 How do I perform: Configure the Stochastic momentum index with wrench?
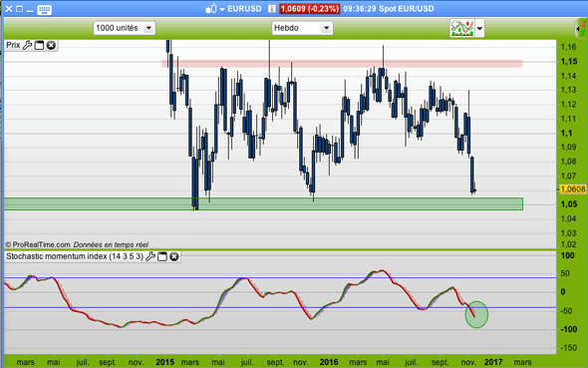coord(150,256)
